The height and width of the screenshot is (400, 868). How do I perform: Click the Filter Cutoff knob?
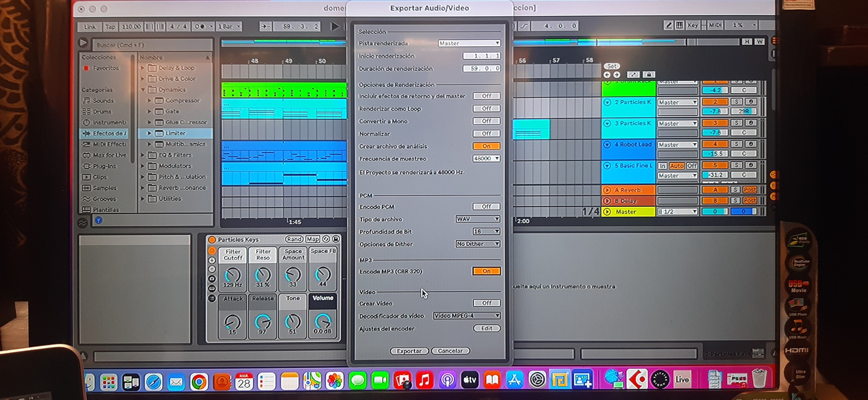(x=232, y=275)
